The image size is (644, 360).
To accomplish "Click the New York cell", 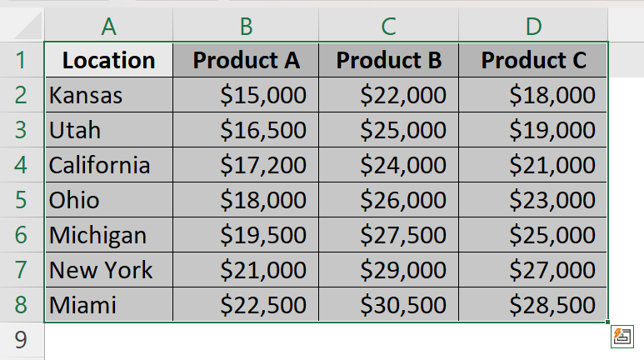I will [108, 270].
